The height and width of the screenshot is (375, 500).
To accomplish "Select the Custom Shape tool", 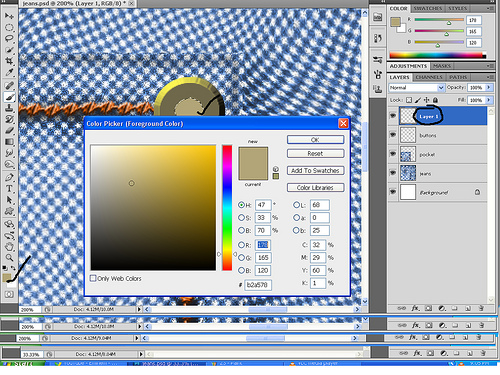I will point(9,211).
